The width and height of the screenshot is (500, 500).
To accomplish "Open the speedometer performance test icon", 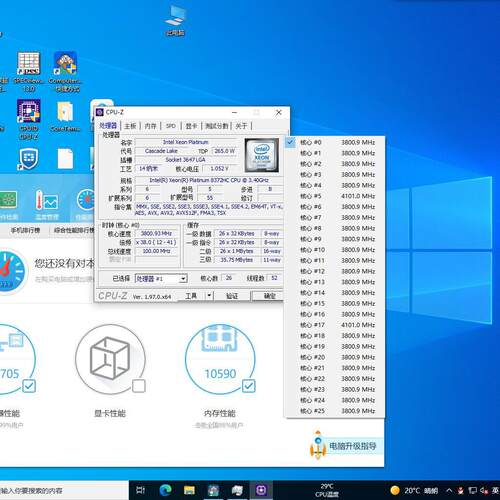I will pyautogui.click(x=86, y=200).
